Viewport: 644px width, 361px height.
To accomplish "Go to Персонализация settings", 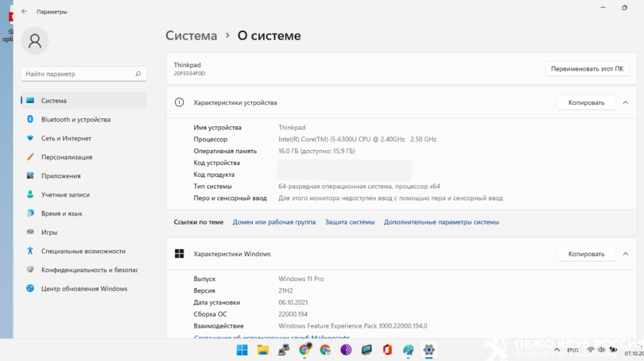I will coord(66,157).
